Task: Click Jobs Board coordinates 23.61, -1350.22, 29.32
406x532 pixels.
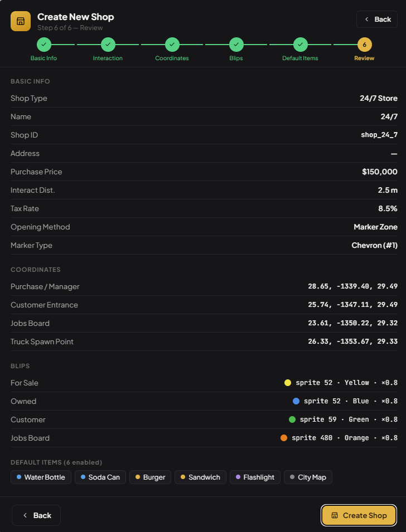Action: [x=352, y=323]
